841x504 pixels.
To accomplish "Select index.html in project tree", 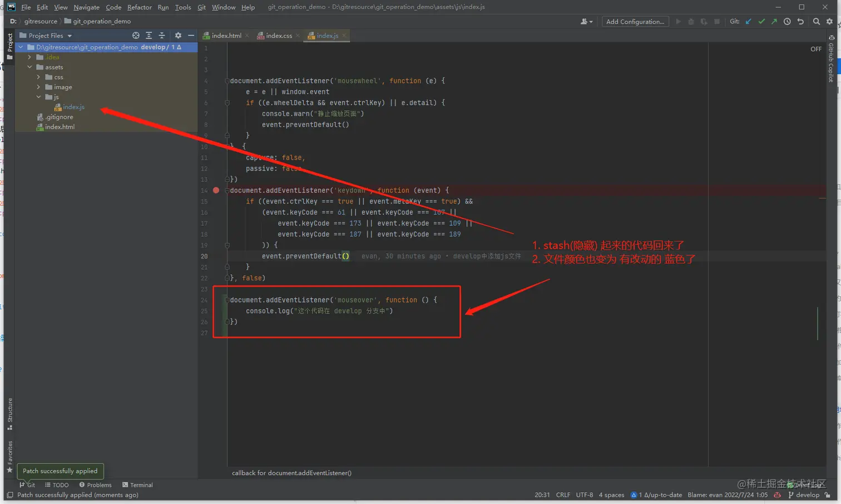I will pos(55,127).
